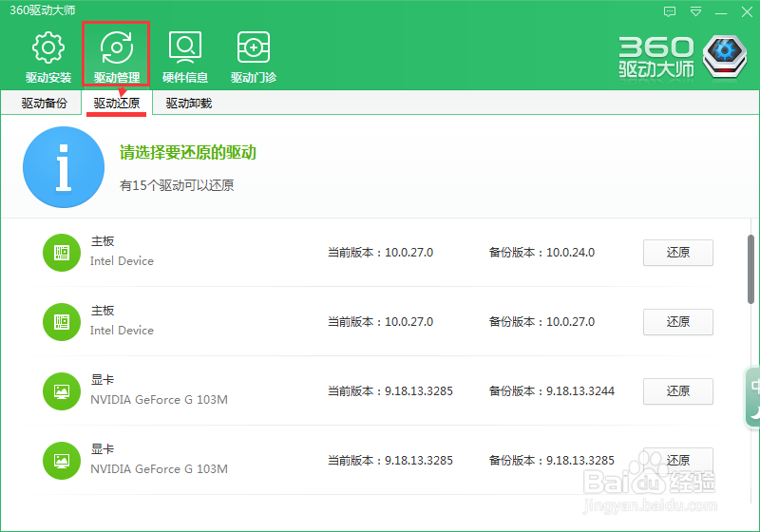Restore NVIDIA driver backup version 9.18.13.3285
This screenshot has width=760, height=532.
tap(677, 461)
